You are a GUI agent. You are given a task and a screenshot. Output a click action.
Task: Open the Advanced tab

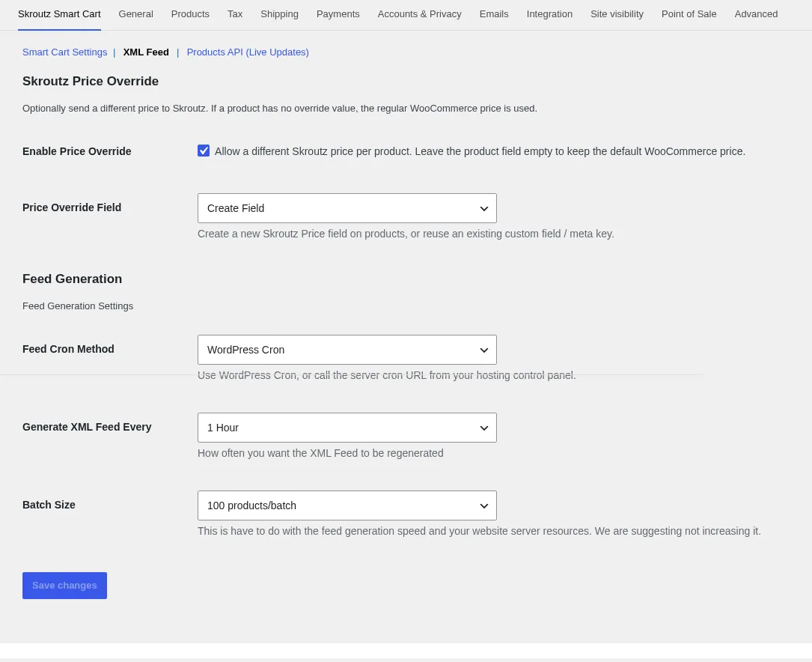click(x=756, y=14)
